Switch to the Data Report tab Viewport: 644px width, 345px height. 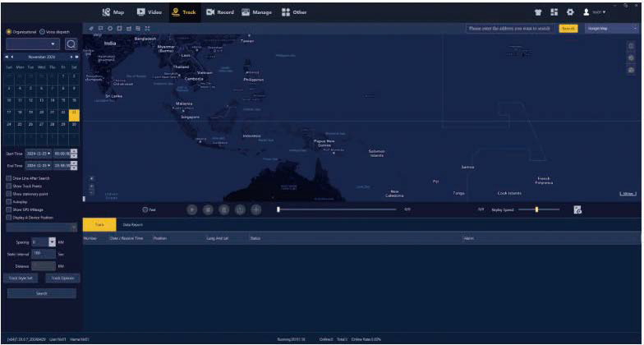click(132, 224)
